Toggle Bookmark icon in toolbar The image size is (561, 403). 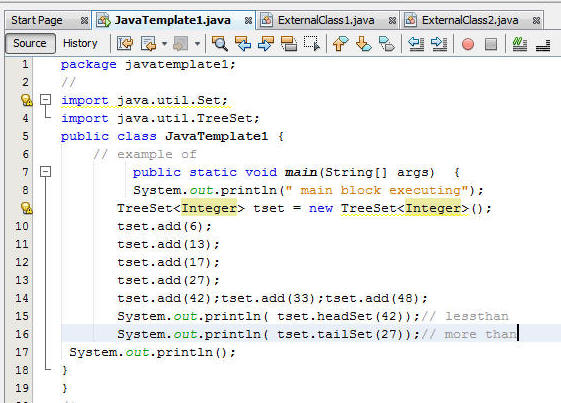click(386, 44)
